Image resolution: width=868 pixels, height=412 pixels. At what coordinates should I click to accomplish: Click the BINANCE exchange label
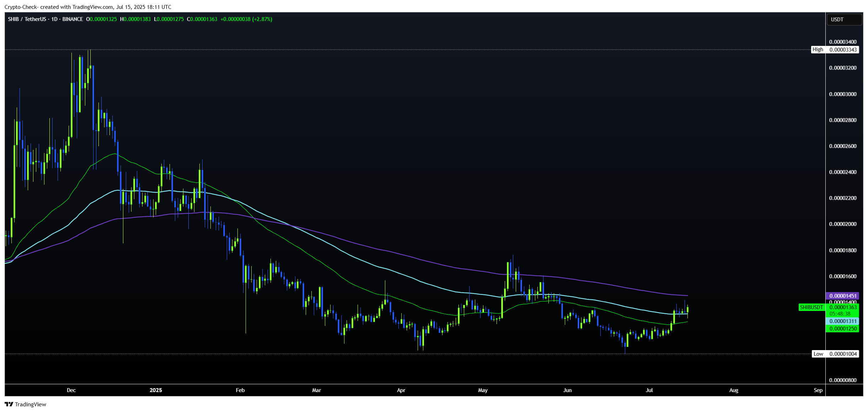point(73,19)
